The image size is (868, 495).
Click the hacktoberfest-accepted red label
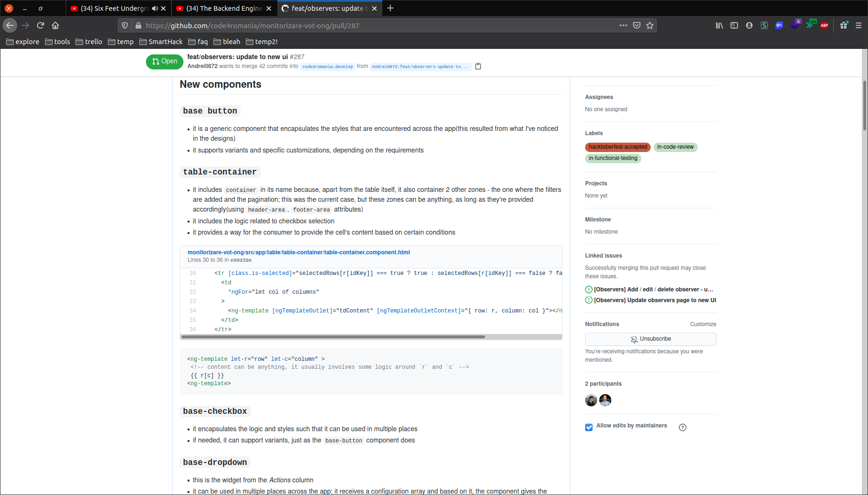coord(617,147)
